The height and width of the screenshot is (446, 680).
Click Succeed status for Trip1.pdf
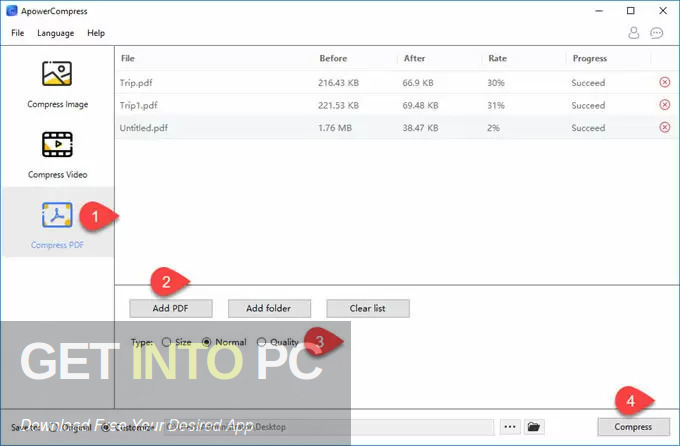click(588, 105)
